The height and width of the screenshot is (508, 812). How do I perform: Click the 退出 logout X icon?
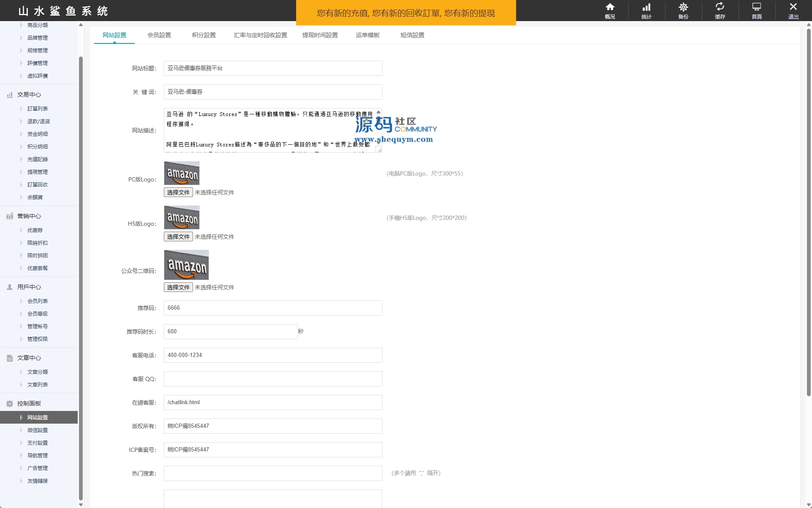tap(793, 10)
